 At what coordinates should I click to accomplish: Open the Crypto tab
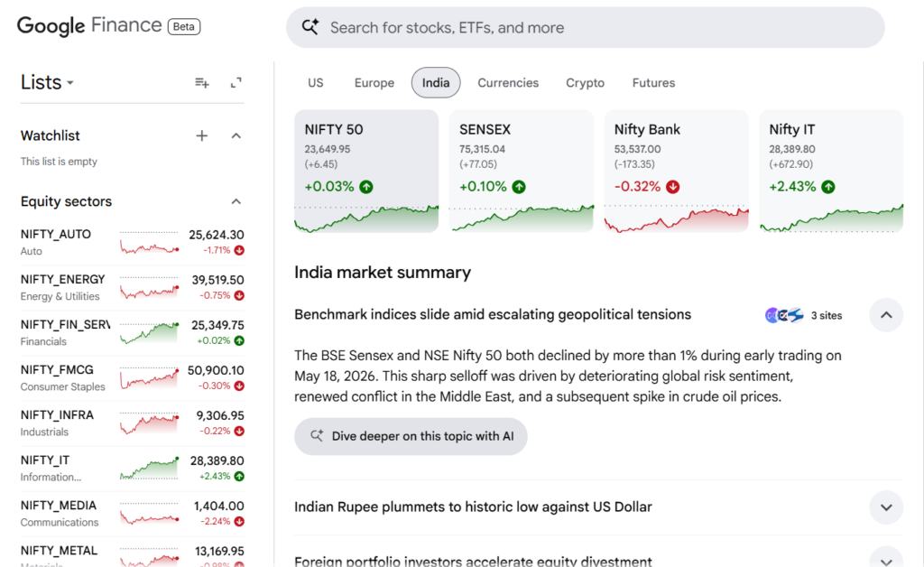tap(585, 83)
